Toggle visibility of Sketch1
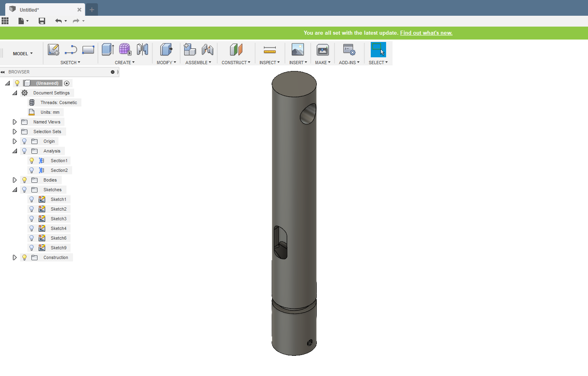 coord(31,199)
